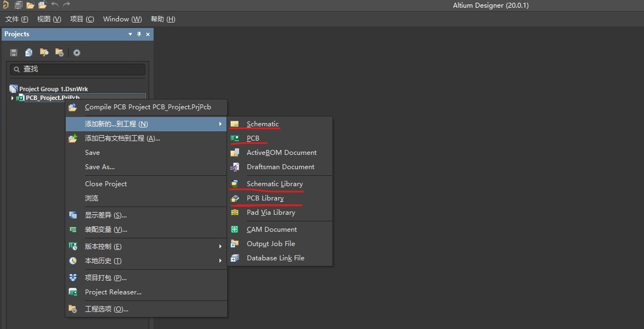Screen dimensions: 644x329
Task: Click the Altium logo icon in title bar
Action: pos(5,5)
